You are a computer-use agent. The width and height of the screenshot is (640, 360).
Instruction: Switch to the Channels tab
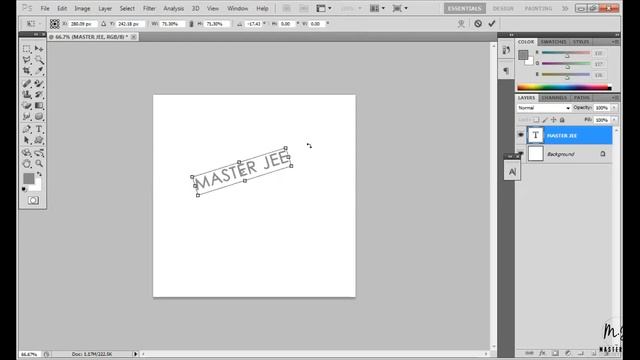tap(554, 98)
